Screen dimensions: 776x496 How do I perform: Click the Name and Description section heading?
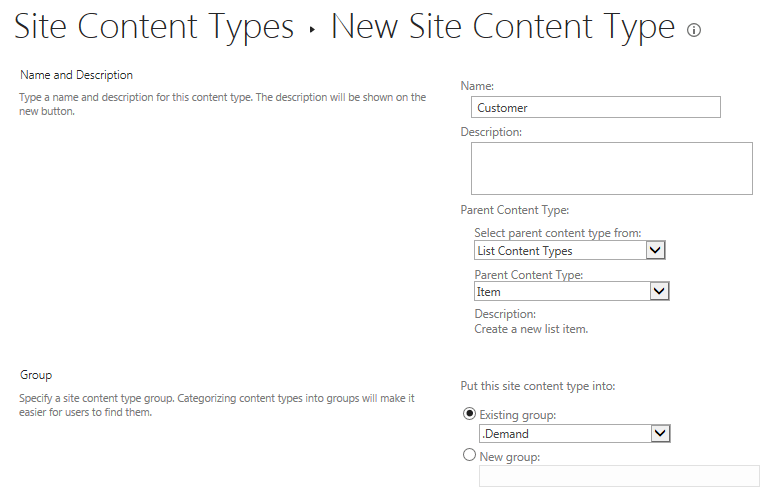[76, 75]
